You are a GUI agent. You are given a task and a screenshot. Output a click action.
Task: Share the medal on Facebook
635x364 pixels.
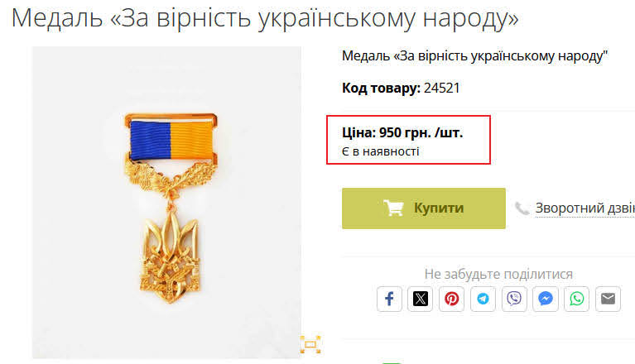click(x=389, y=299)
